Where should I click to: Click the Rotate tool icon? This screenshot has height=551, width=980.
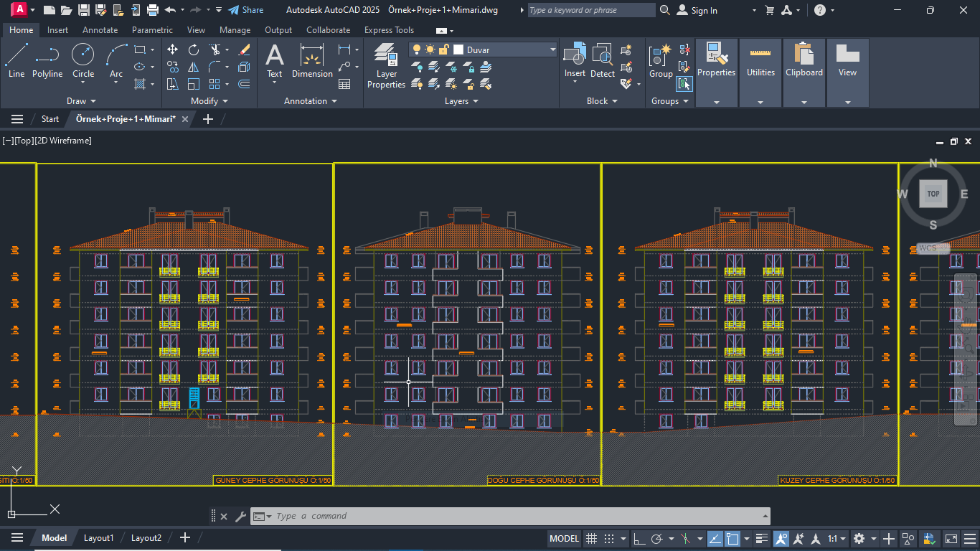[x=194, y=50]
